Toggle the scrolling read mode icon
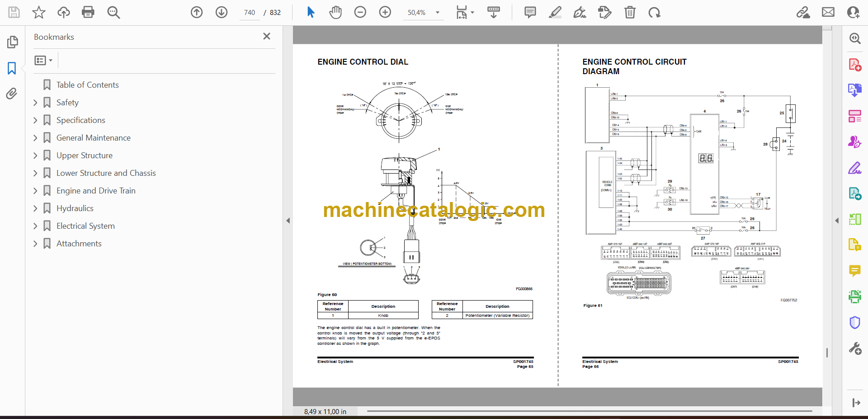Viewport: 868px width, 419px height. pyautogui.click(x=494, y=12)
